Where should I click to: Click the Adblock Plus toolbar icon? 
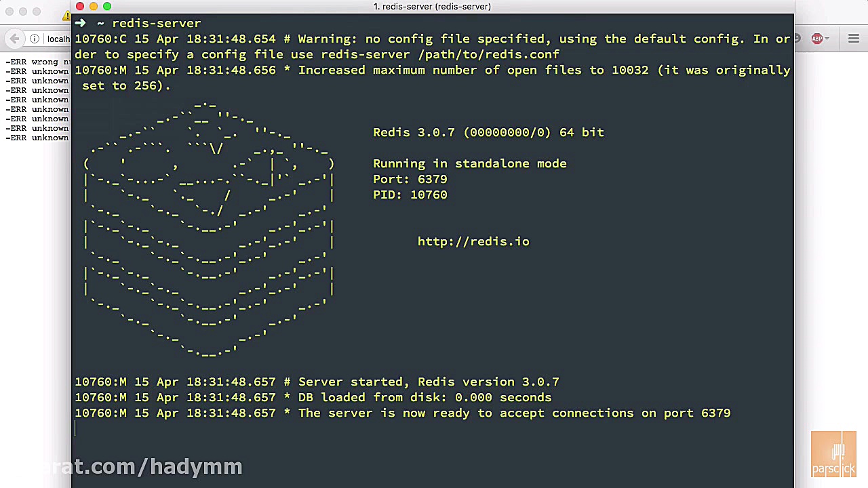click(817, 39)
